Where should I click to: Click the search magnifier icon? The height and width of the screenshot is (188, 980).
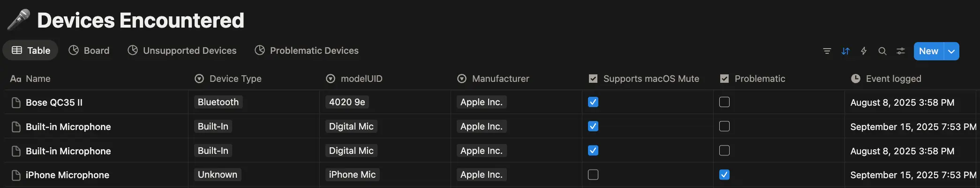[882, 51]
